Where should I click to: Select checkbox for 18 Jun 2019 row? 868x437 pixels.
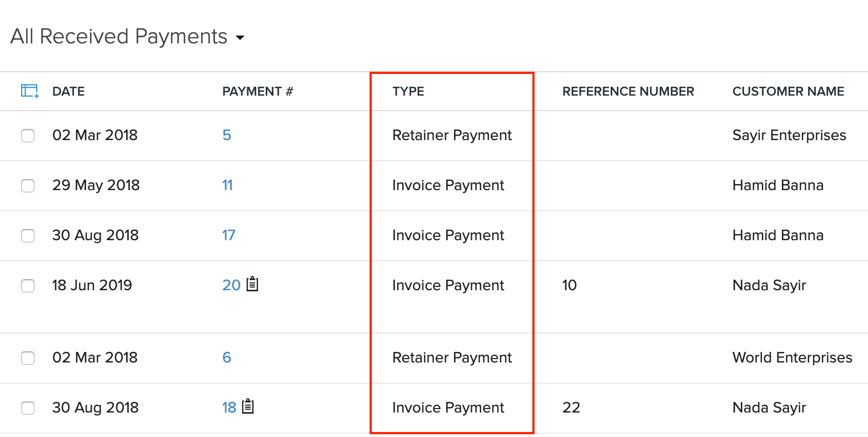click(28, 286)
